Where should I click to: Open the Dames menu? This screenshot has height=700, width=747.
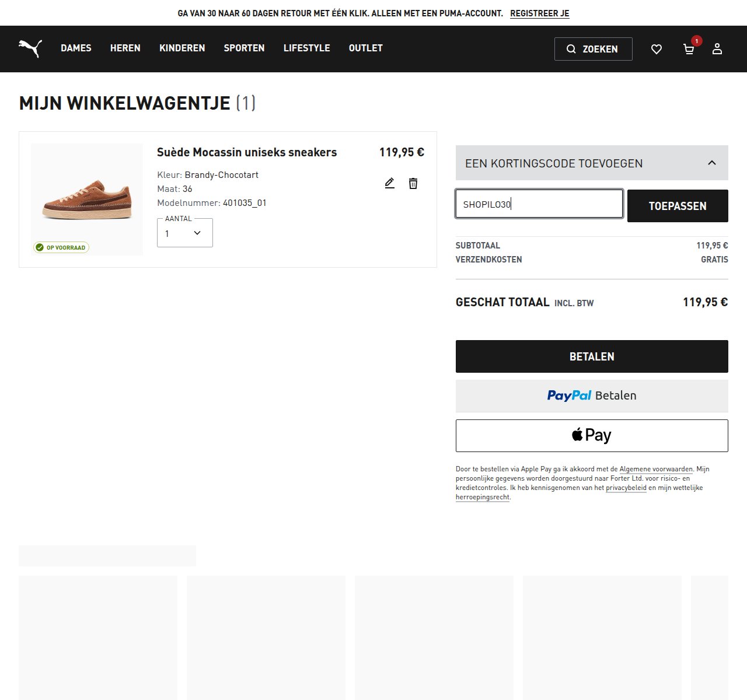pyautogui.click(x=76, y=48)
